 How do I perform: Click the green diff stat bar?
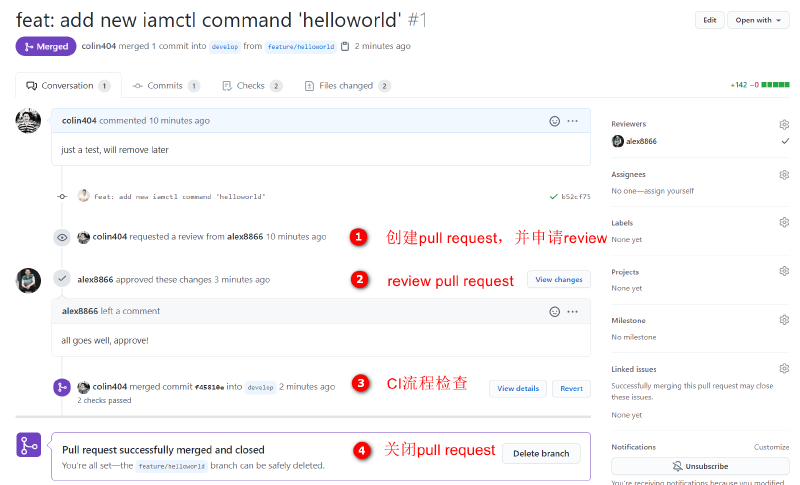click(775, 86)
